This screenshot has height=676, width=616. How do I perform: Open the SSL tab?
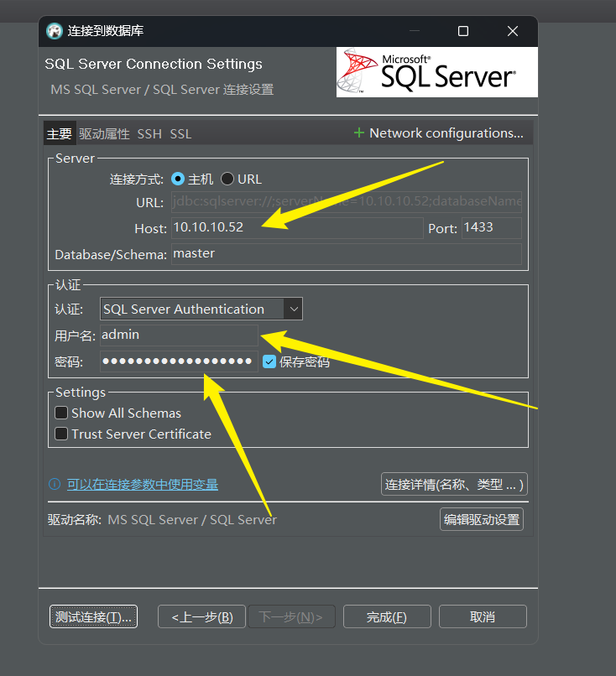click(x=180, y=133)
